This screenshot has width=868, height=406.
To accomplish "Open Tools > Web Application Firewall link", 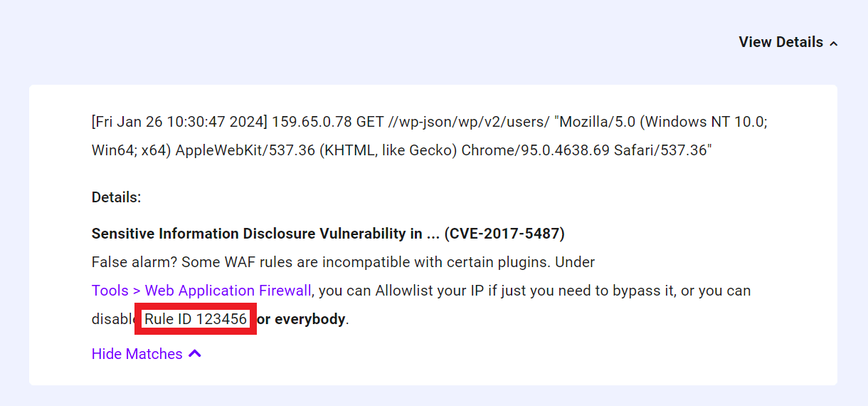I will point(201,291).
